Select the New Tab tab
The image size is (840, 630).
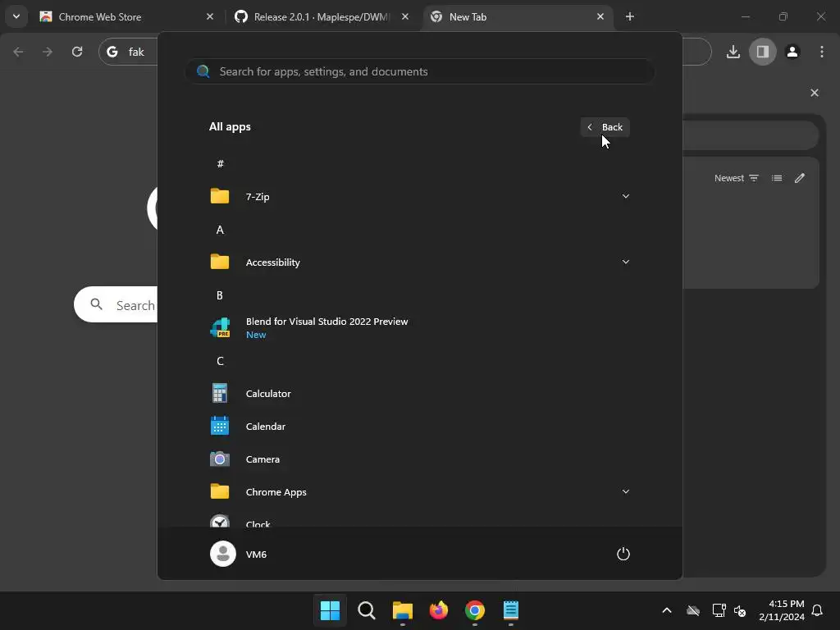point(518,16)
